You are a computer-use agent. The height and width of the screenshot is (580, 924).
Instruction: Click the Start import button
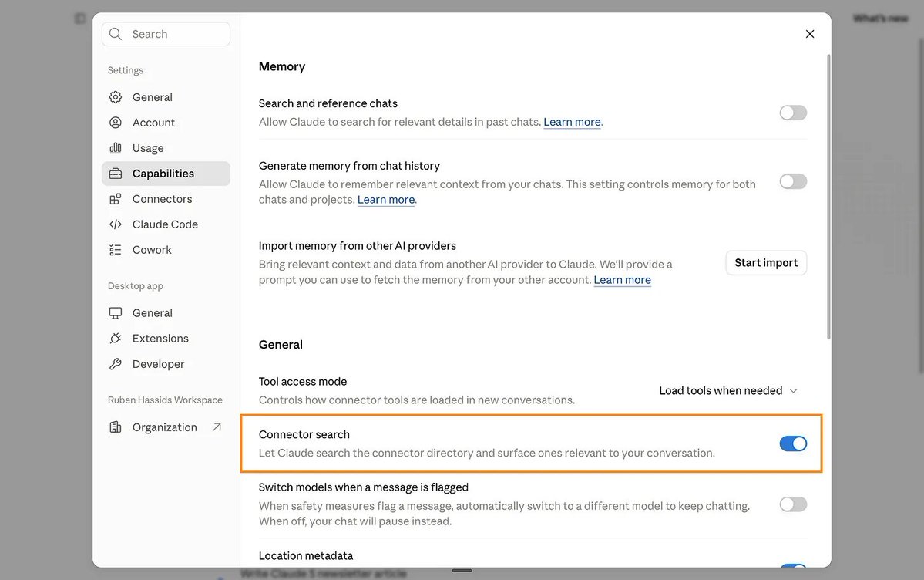[x=765, y=262]
